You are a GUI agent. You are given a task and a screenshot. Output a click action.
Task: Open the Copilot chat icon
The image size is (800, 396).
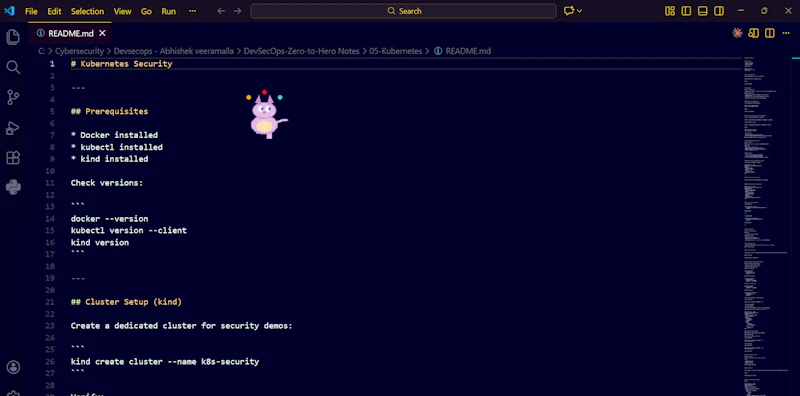pyautogui.click(x=569, y=11)
